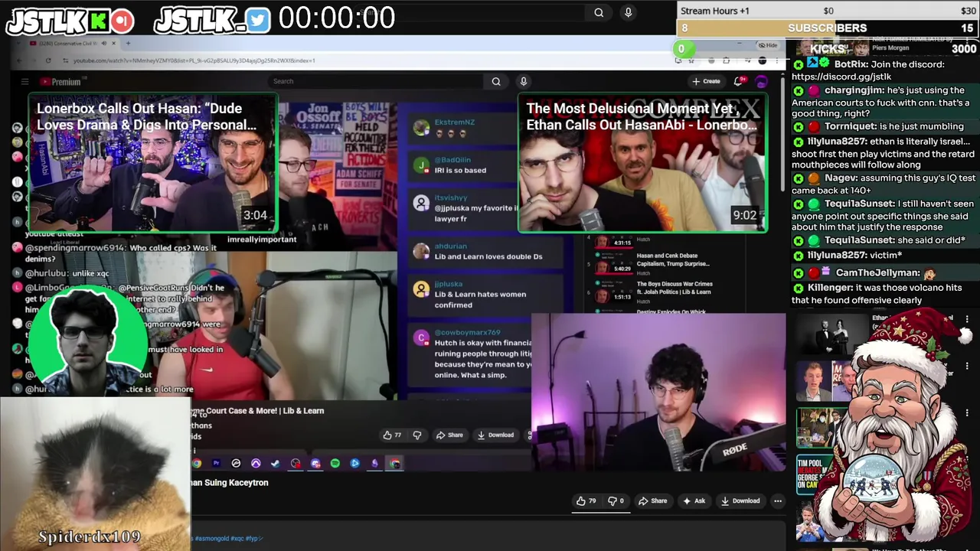Dislike the video showing 0 dislikes
The width and height of the screenshot is (980, 551).
click(x=616, y=500)
